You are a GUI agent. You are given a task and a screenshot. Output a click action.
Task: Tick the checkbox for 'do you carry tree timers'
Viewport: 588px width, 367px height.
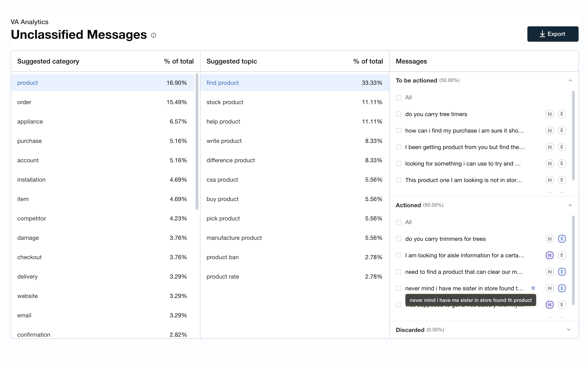398,114
